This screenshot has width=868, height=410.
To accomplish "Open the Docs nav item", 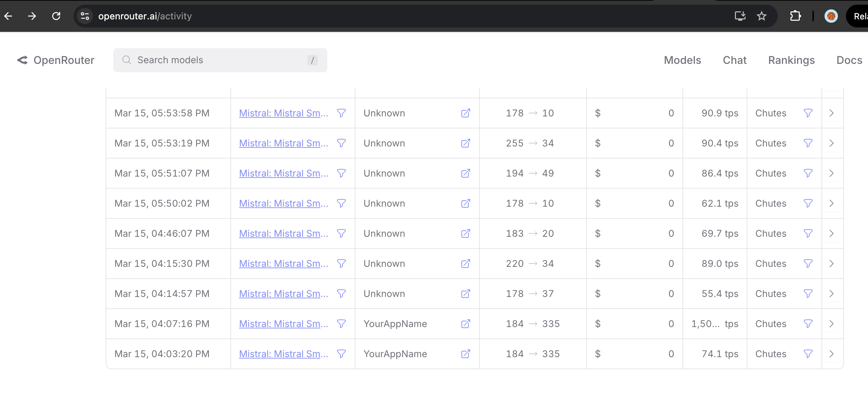I will [x=849, y=60].
